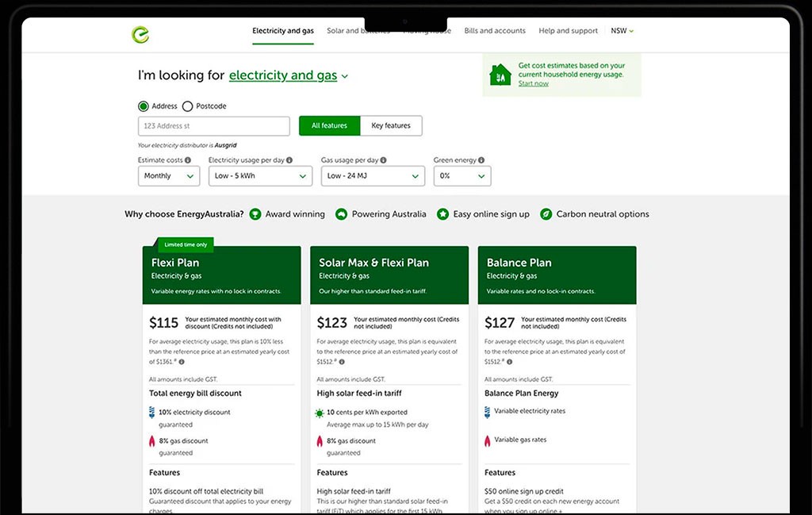The height and width of the screenshot is (515, 812).
Task: Click the $123 estimated monthly cost
Action: (332, 323)
